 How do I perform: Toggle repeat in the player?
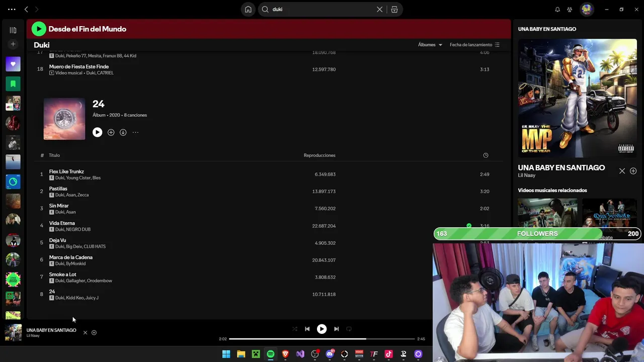349,329
